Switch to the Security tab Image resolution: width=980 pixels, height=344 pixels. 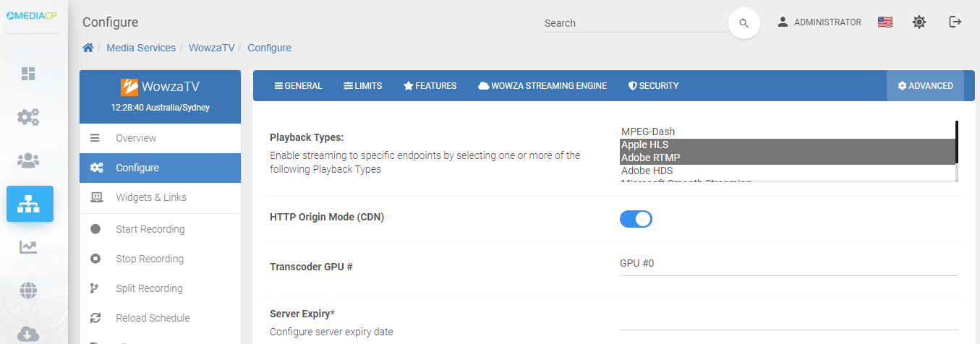point(653,85)
